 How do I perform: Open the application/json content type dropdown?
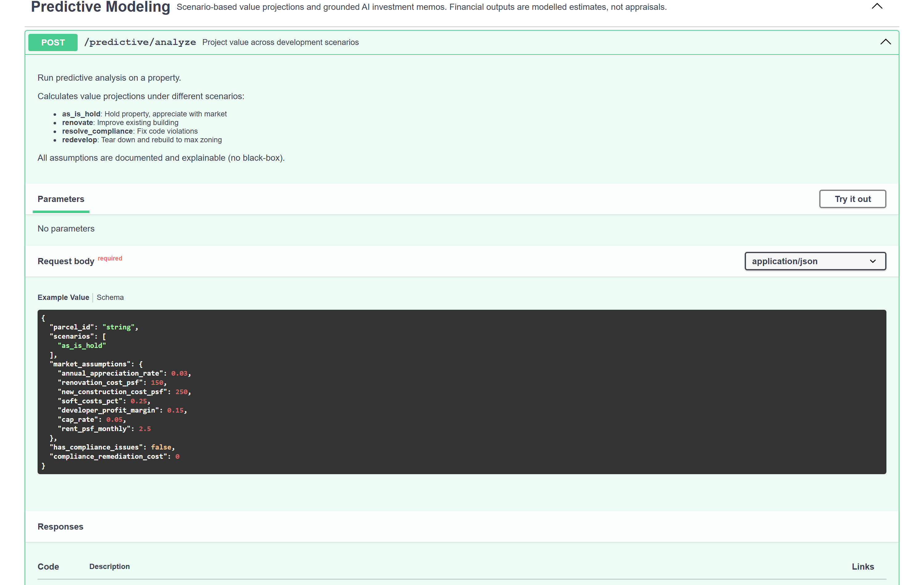[815, 261]
